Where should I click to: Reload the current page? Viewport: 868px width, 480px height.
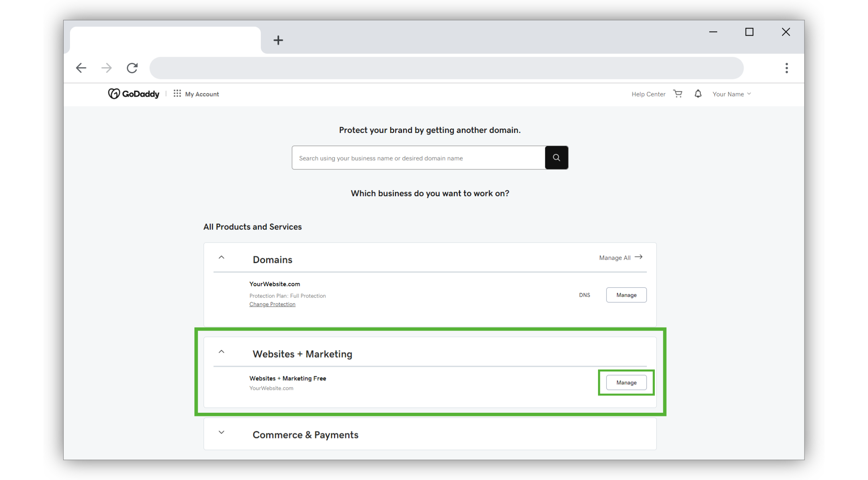(x=132, y=68)
